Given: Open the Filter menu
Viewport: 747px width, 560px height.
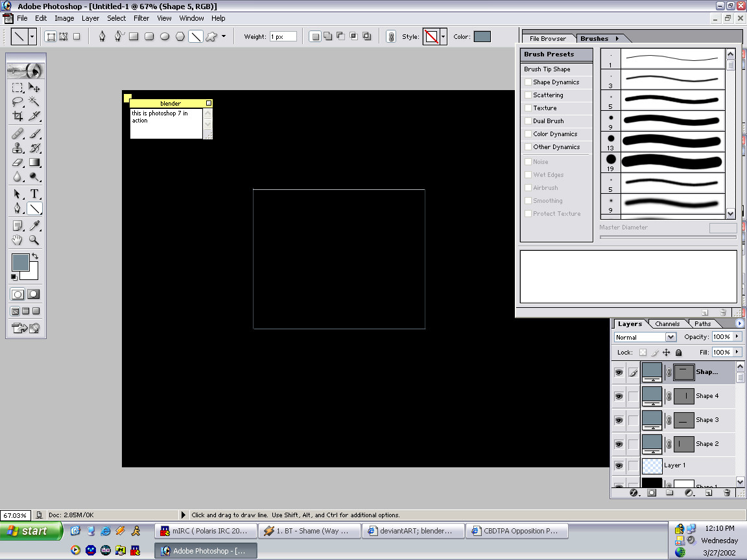Looking at the screenshot, I should [x=141, y=18].
